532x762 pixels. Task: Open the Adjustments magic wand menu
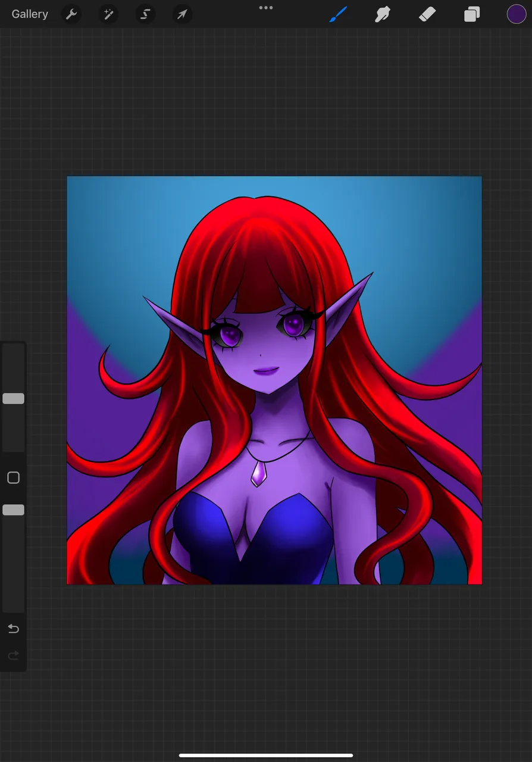(x=108, y=14)
